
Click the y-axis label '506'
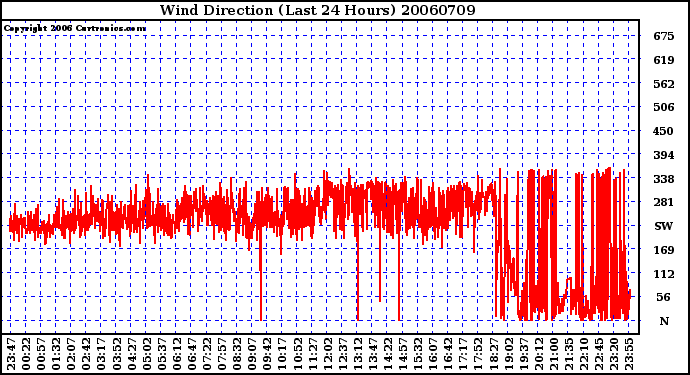point(664,107)
